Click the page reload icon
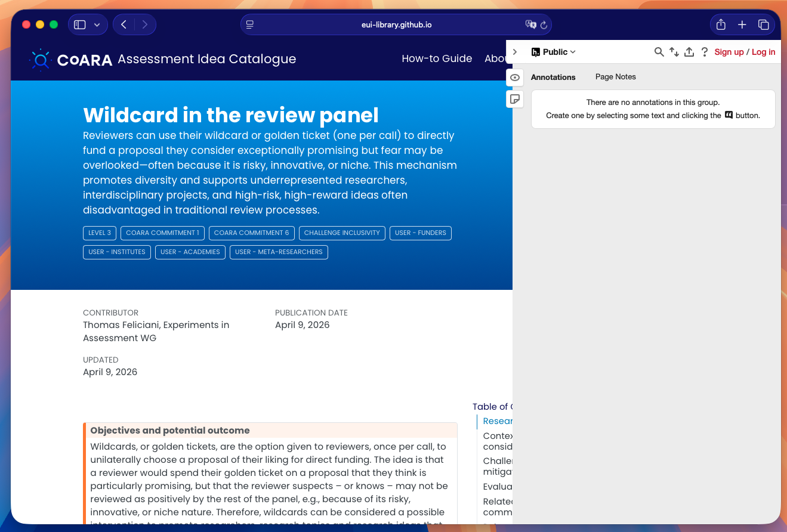This screenshot has width=787, height=532. pos(544,25)
